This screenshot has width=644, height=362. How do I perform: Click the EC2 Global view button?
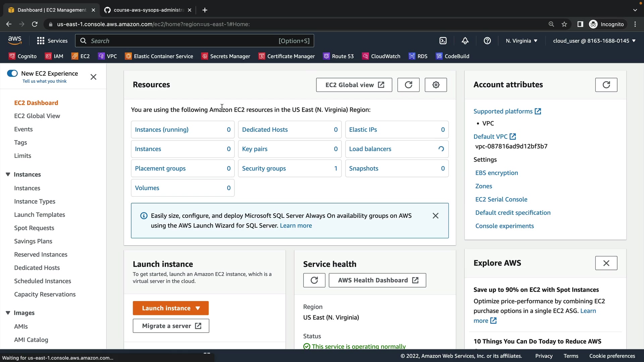click(x=354, y=85)
